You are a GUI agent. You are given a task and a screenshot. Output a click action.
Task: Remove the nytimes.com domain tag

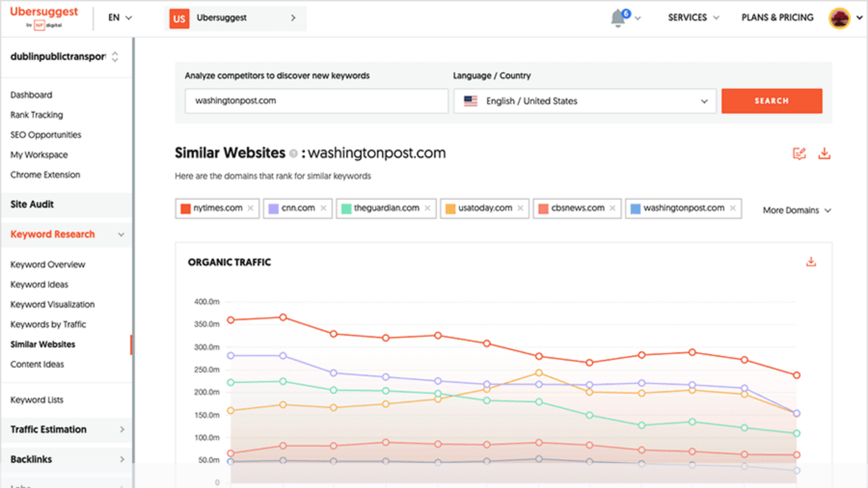tap(250, 208)
